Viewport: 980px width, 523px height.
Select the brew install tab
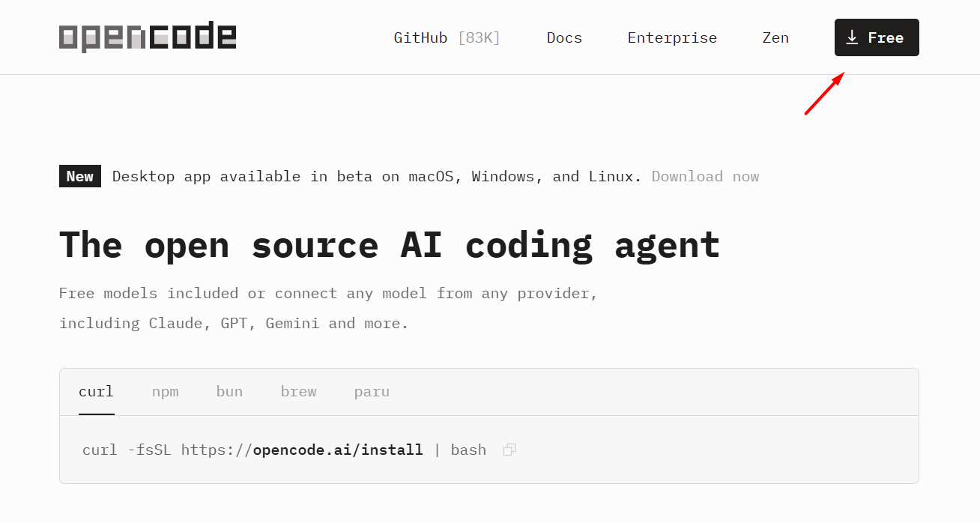[x=298, y=391]
